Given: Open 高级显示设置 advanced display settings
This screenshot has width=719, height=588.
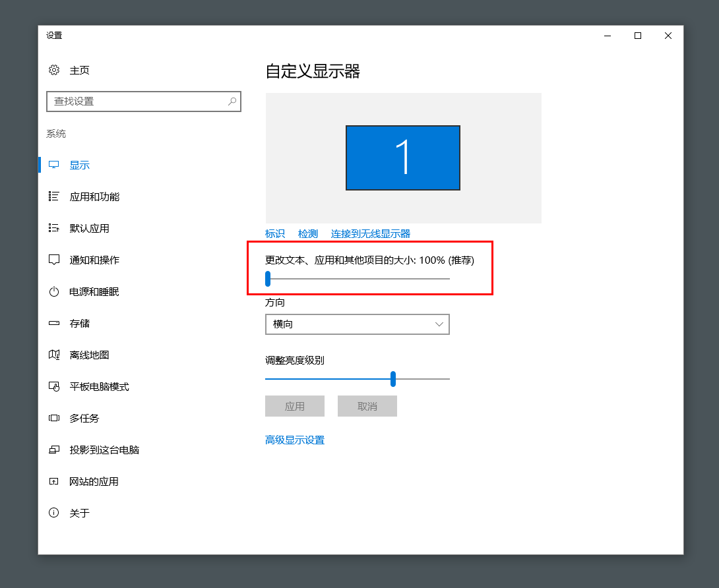Looking at the screenshot, I should [295, 440].
